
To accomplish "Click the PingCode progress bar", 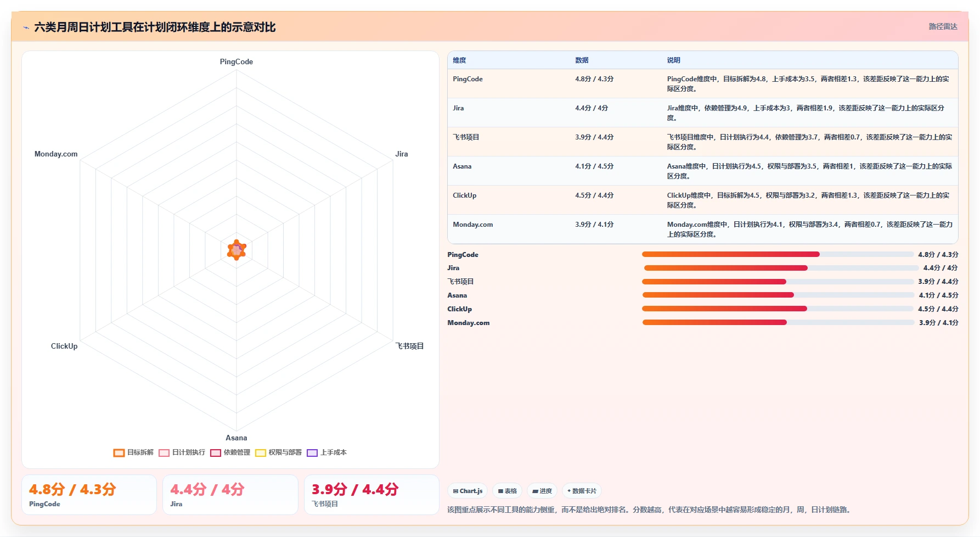I will pyautogui.click(x=778, y=254).
